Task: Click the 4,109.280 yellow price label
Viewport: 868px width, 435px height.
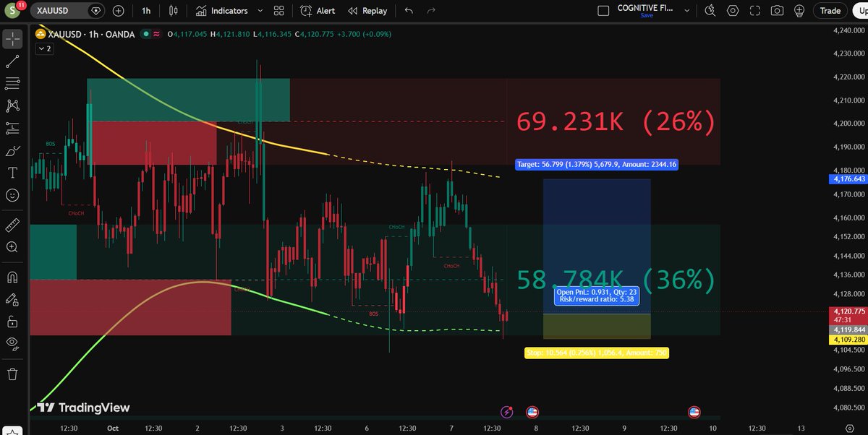Action: coord(848,338)
